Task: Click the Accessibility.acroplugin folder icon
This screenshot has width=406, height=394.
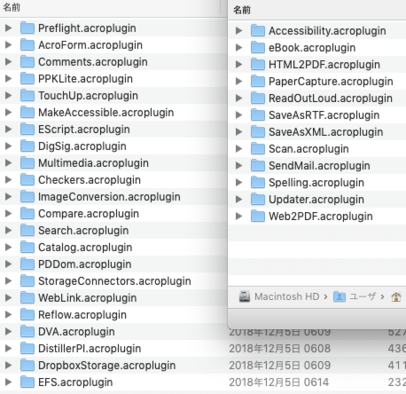Action: (258, 31)
